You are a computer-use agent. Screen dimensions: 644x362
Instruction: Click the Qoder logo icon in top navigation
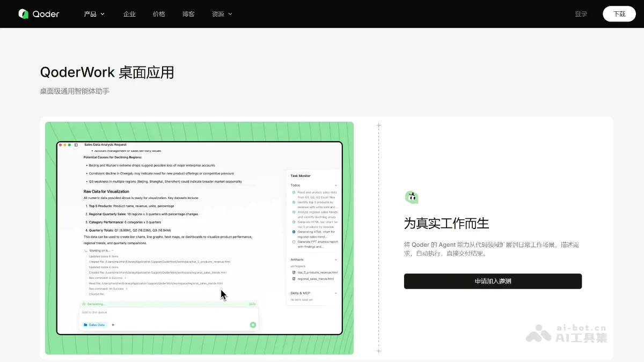(x=24, y=13)
